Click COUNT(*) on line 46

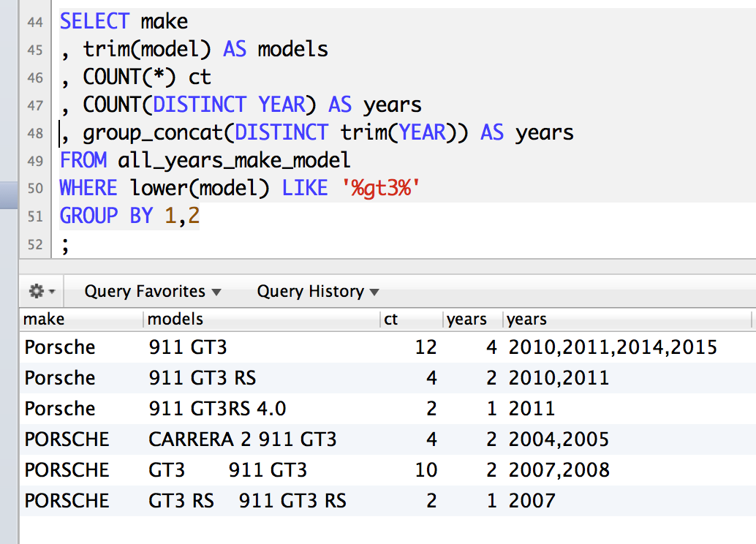(129, 78)
